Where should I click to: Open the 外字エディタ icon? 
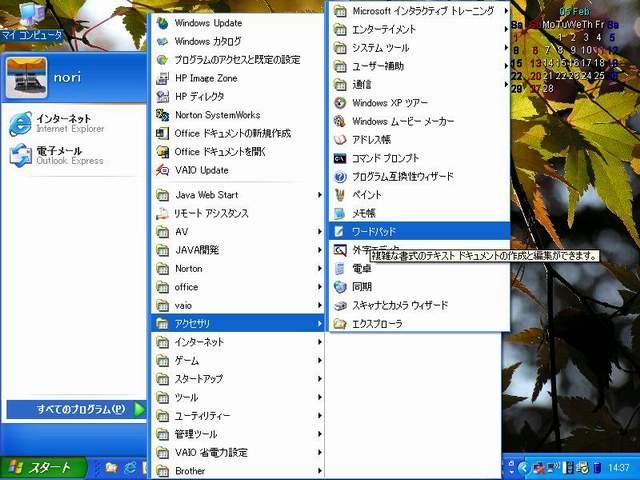click(x=340, y=250)
